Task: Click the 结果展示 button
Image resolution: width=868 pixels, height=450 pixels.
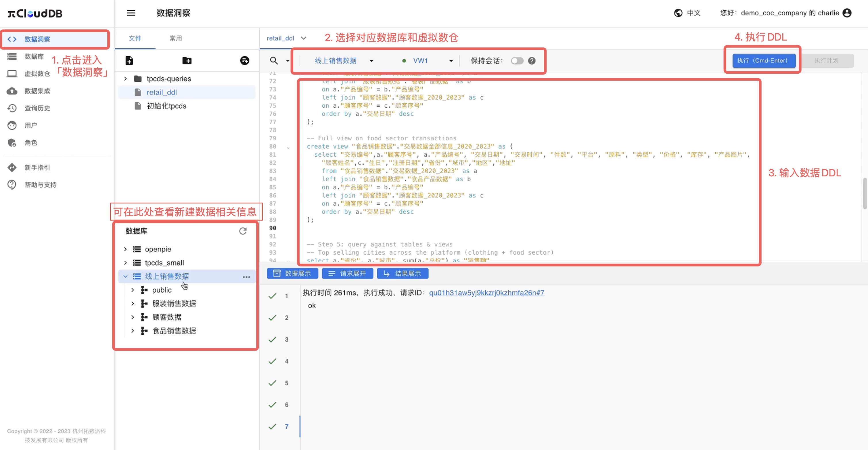Action: pyautogui.click(x=402, y=274)
